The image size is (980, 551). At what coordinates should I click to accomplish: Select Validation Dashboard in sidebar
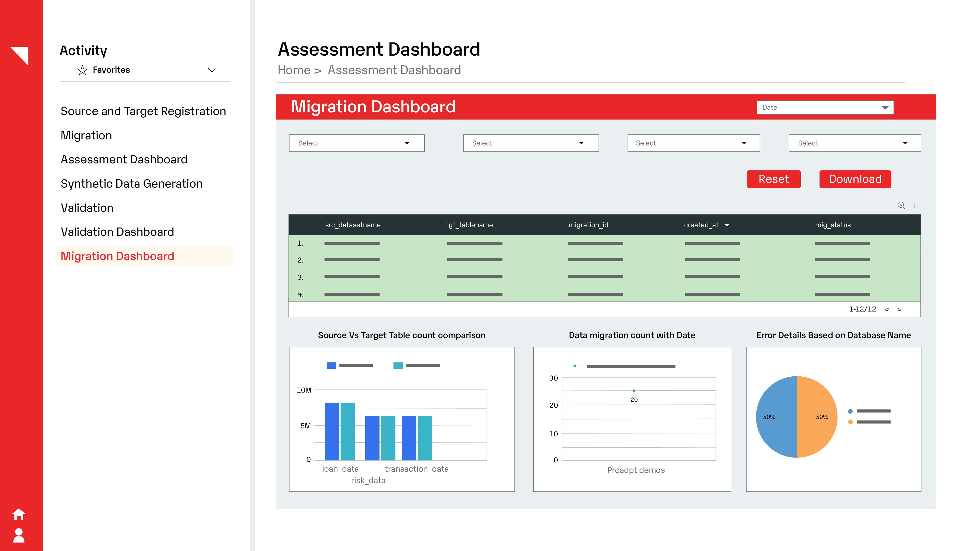[117, 232]
